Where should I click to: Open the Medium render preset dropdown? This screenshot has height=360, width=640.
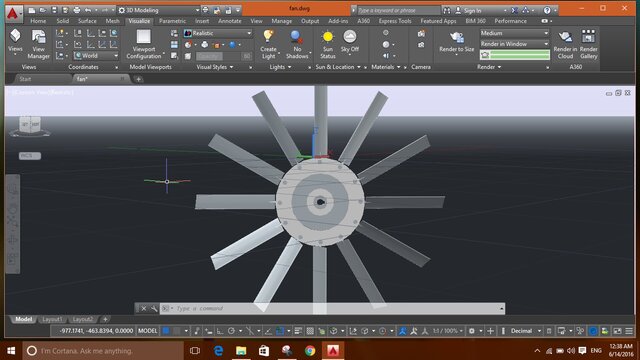[514, 33]
